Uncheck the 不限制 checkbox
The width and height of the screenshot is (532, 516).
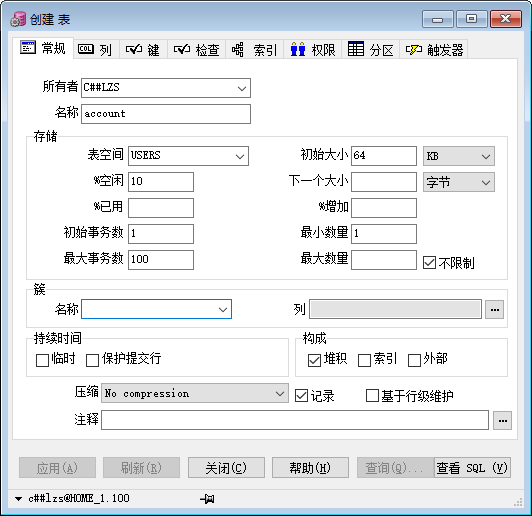pos(429,263)
